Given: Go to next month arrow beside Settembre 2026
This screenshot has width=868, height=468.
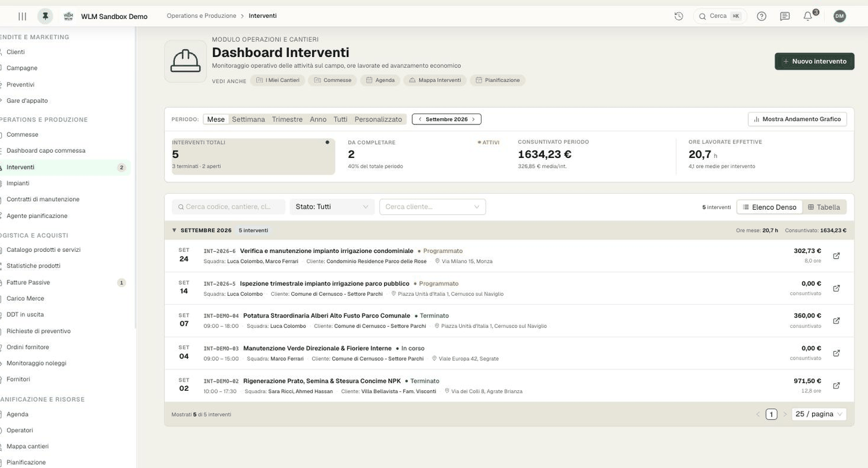Looking at the screenshot, I should (x=474, y=119).
